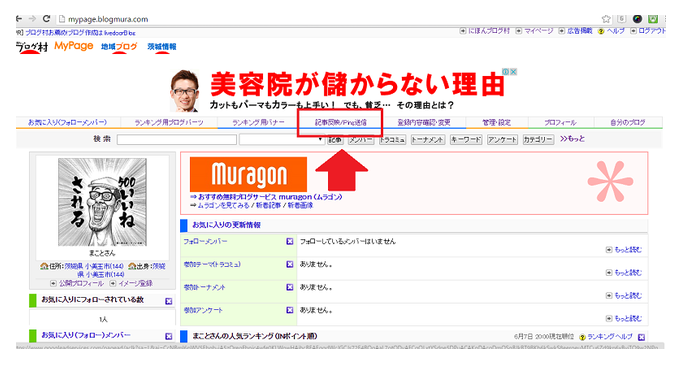Click the orange Muragon banner
This screenshot has height=371, width=673.
click(x=248, y=174)
